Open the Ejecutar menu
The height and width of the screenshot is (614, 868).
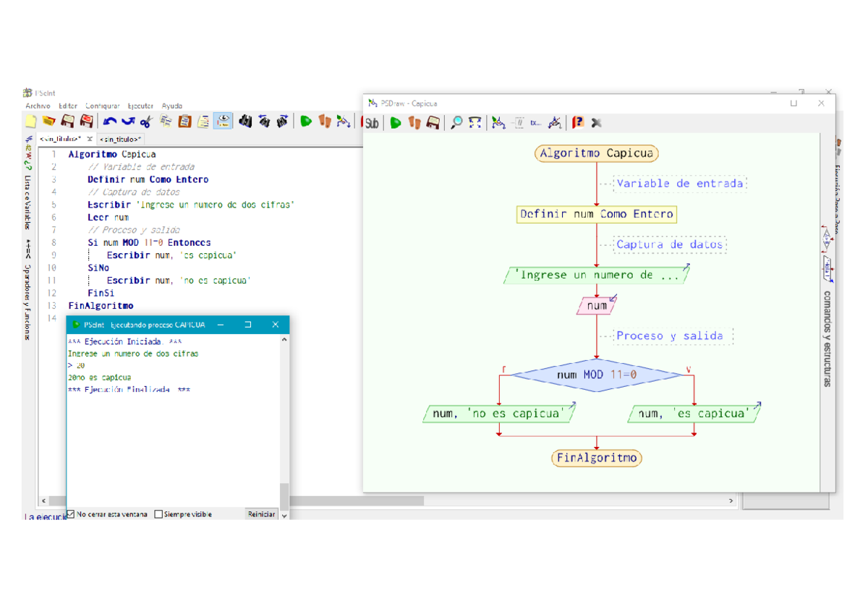[x=140, y=106]
